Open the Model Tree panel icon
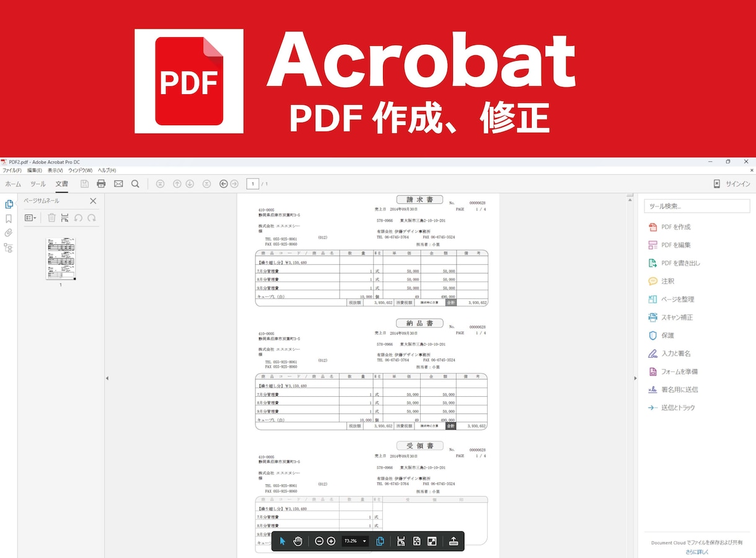This screenshot has width=756, height=558. tap(8, 248)
